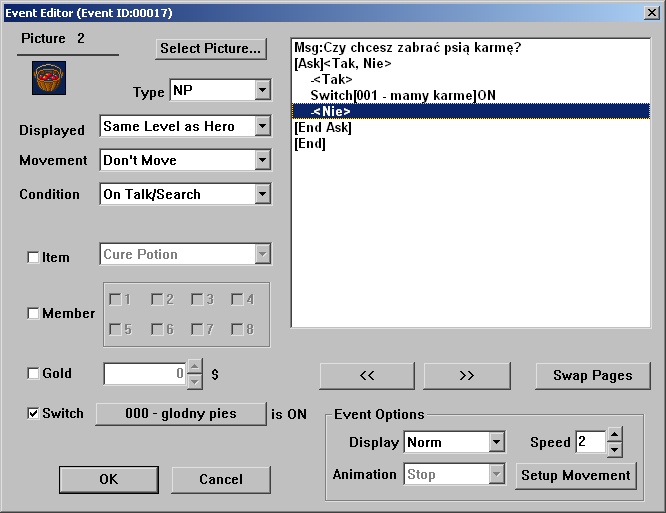Click the Swap Pages button

[x=593, y=376]
